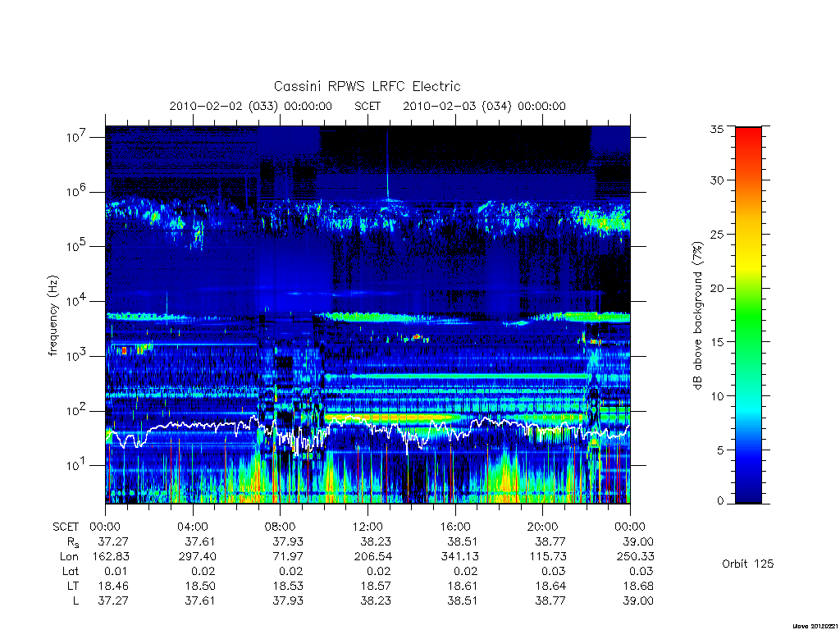Click the SCET time tick '12:00'
Image resolution: width=840 pixels, height=630 pixels.
[368, 527]
